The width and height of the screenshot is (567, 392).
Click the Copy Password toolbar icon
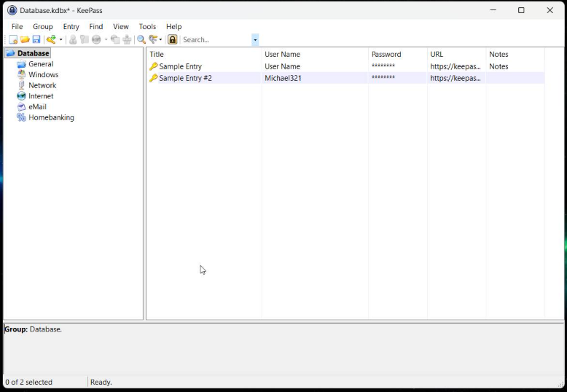(x=85, y=39)
